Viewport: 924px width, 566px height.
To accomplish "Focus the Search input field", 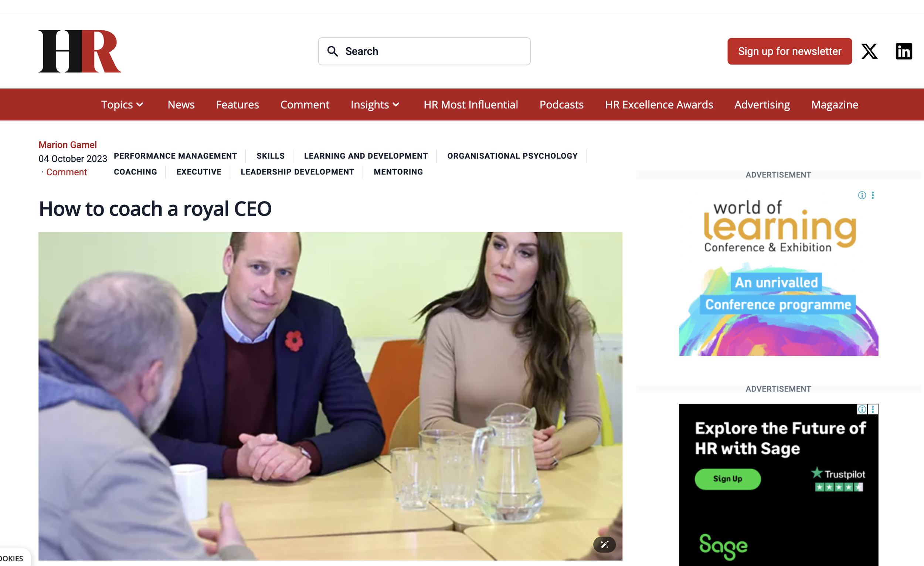I will (424, 51).
